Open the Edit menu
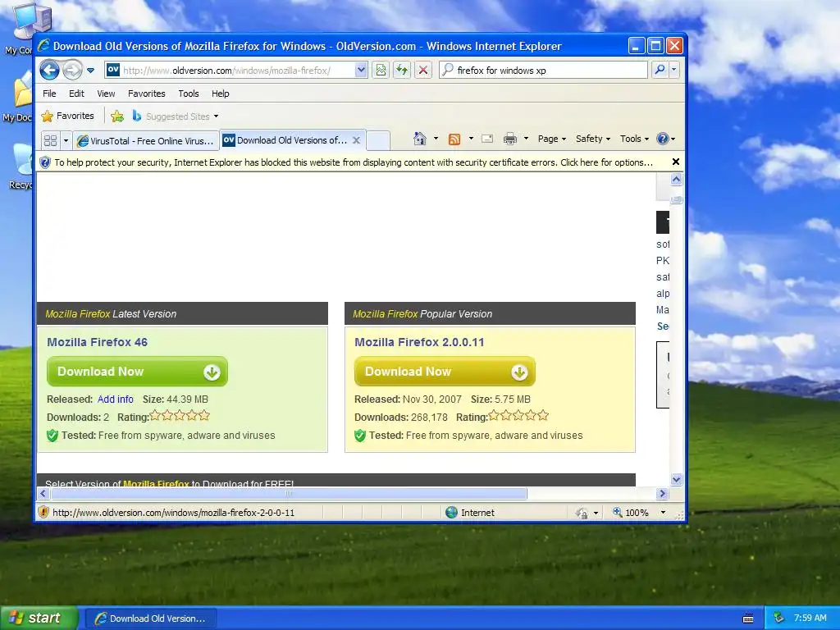The image size is (840, 630). coord(76,94)
